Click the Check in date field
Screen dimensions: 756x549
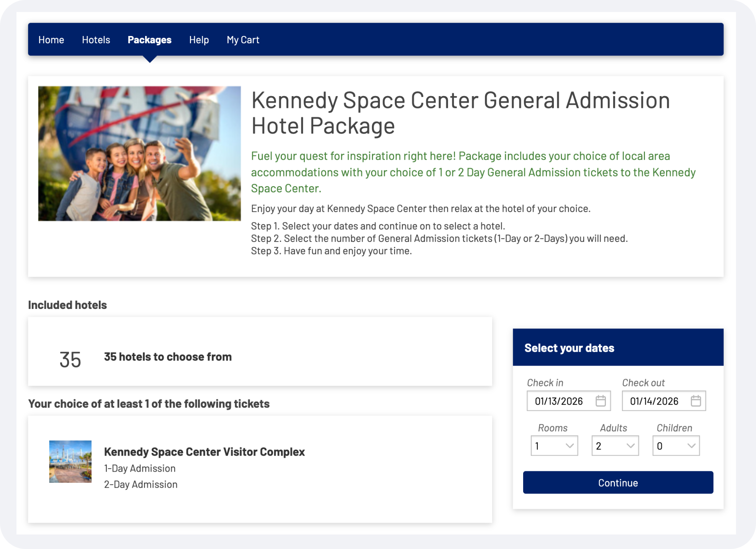click(559, 401)
